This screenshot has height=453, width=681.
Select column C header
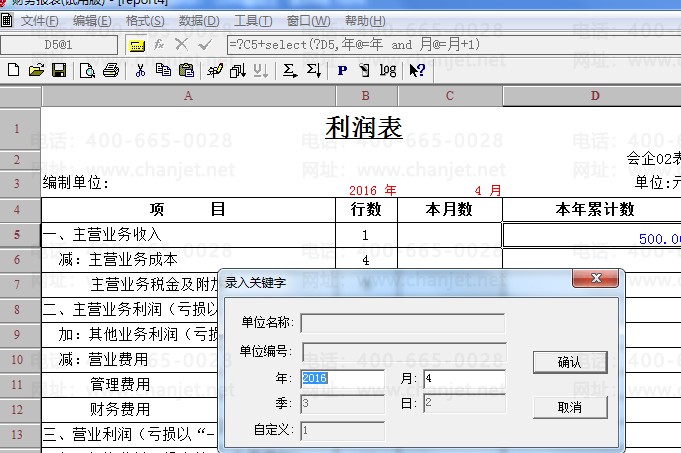[450, 96]
